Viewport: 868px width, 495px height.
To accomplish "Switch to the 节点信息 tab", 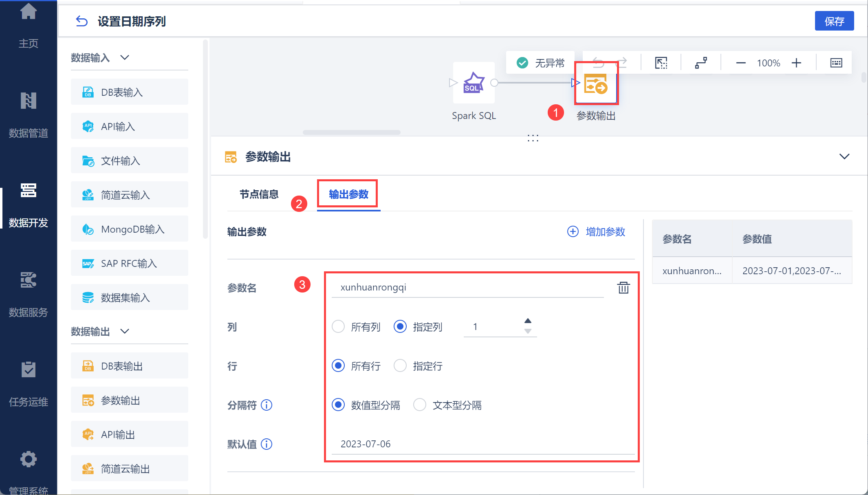I will pos(259,194).
